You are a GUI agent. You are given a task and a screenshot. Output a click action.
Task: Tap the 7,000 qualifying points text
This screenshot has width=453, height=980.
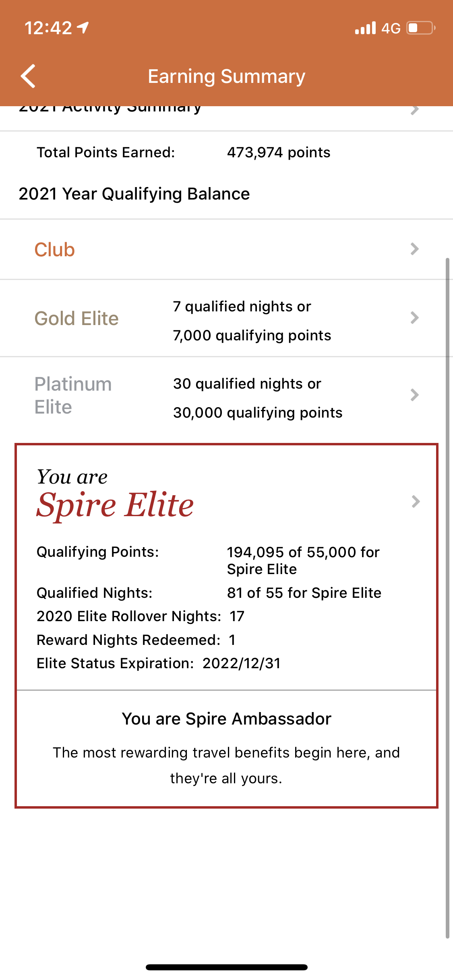click(252, 336)
